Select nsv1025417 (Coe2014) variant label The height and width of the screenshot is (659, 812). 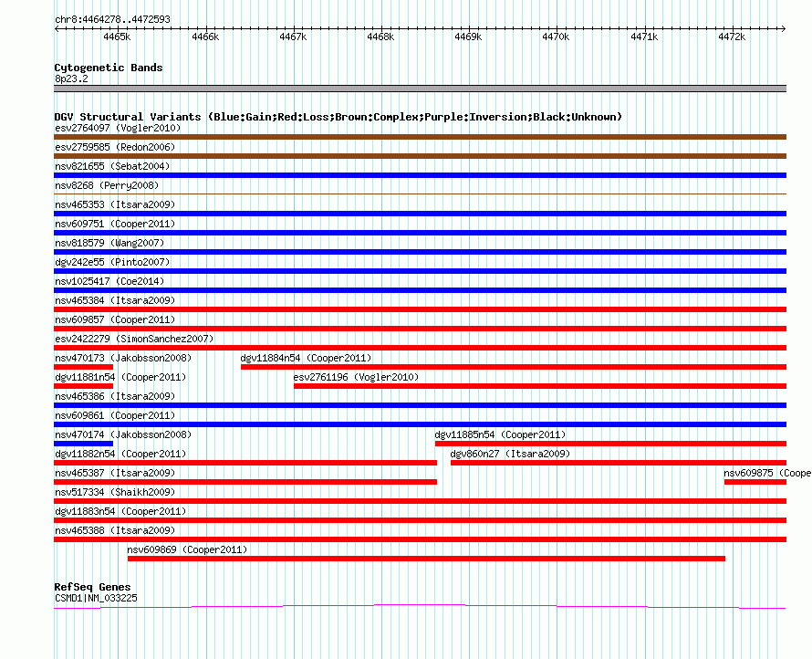click(109, 281)
